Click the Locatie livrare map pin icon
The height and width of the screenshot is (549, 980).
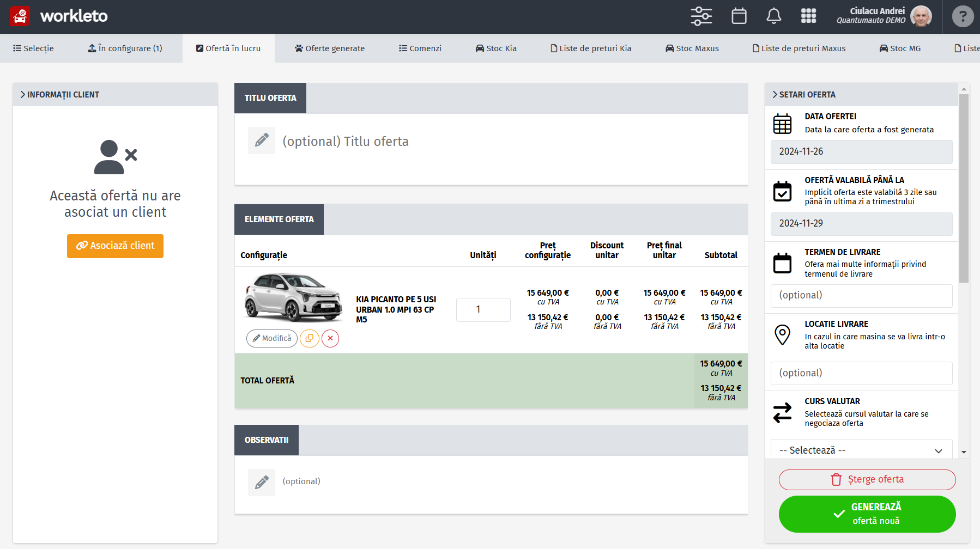tap(783, 334)
